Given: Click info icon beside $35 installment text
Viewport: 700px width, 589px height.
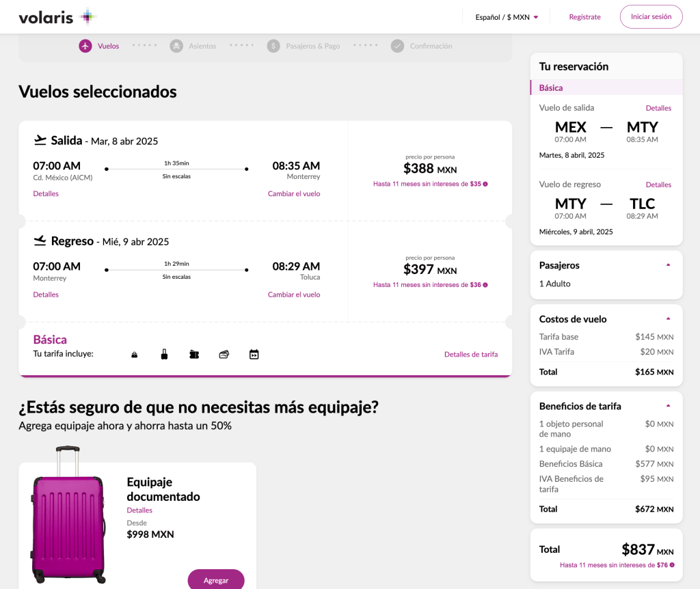Looking at the screenshot, I should 485,184.
